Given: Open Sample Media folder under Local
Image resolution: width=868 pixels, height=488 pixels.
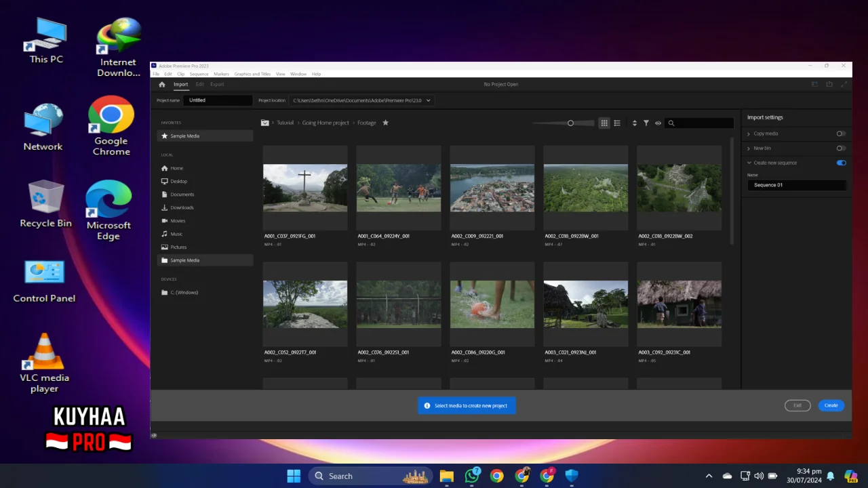Looking at the screenshot, I should (205, 260).
